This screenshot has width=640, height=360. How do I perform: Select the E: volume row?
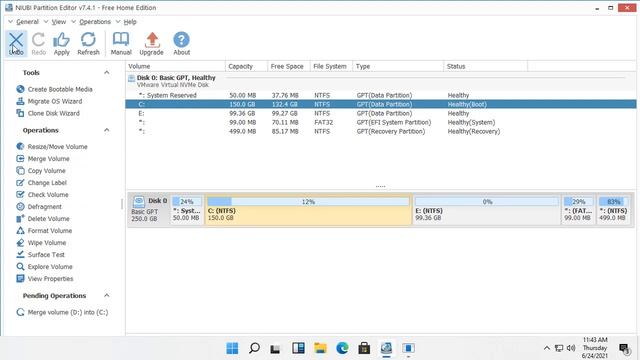[380, 113]
